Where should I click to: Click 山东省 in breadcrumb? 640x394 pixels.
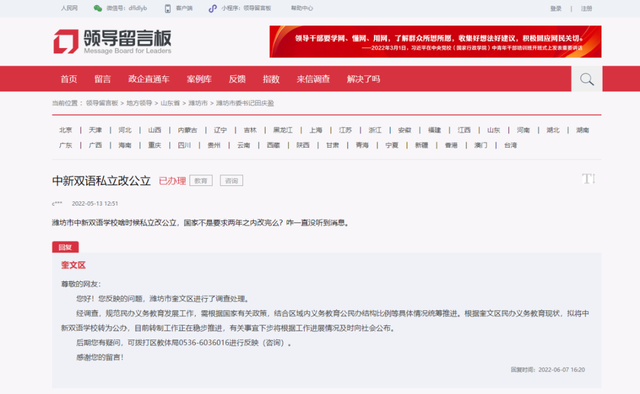click(170, 103)
